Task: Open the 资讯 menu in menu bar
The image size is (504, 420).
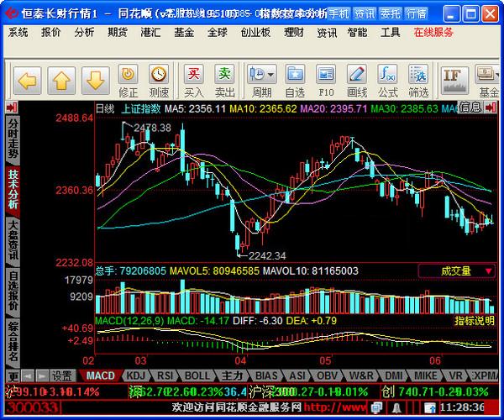Action: 327,33
